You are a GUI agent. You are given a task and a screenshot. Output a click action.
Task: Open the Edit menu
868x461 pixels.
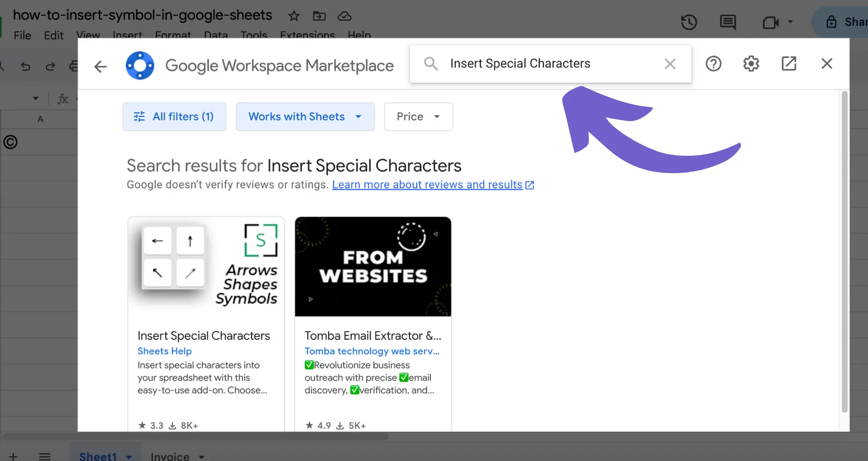pos(53,35)
